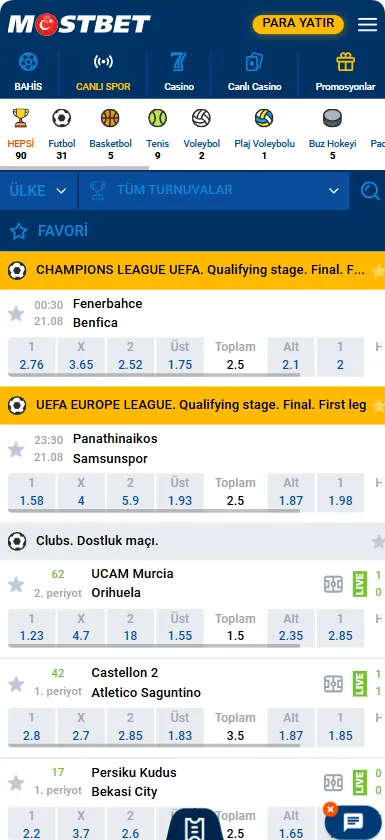
Task: Expand the ÜLKE country dropdown
Action: (x=38, y=190)
